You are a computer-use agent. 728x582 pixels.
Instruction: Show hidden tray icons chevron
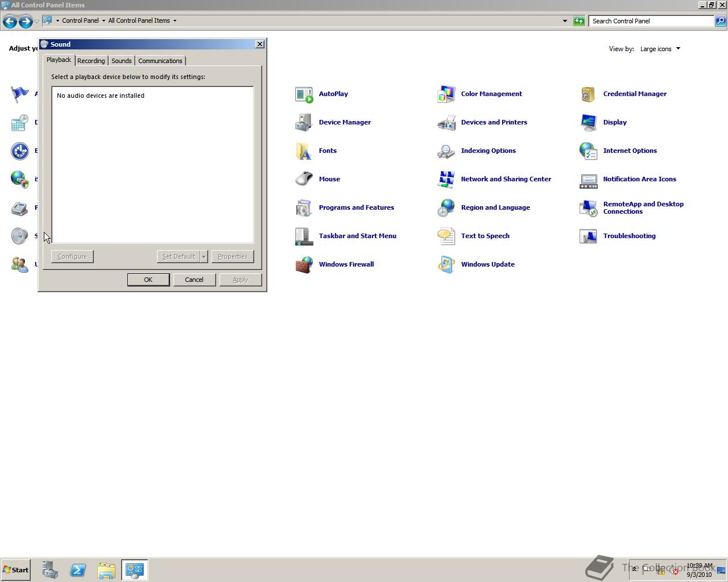634,569
